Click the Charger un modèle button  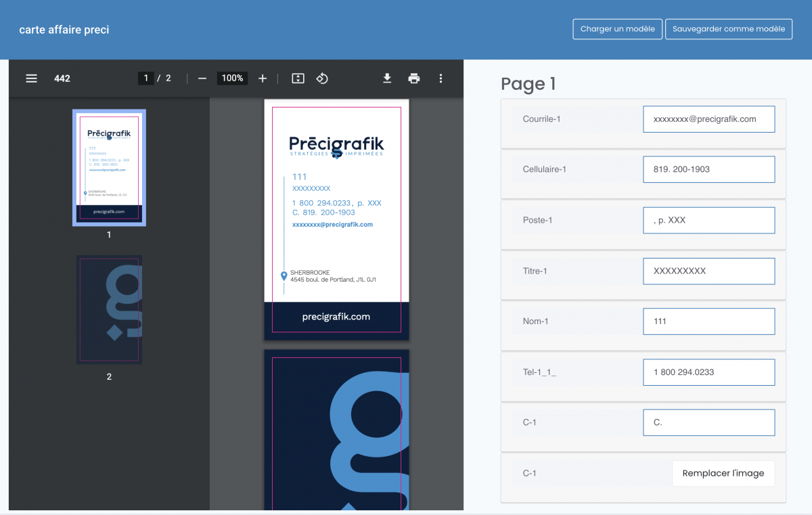618,29
